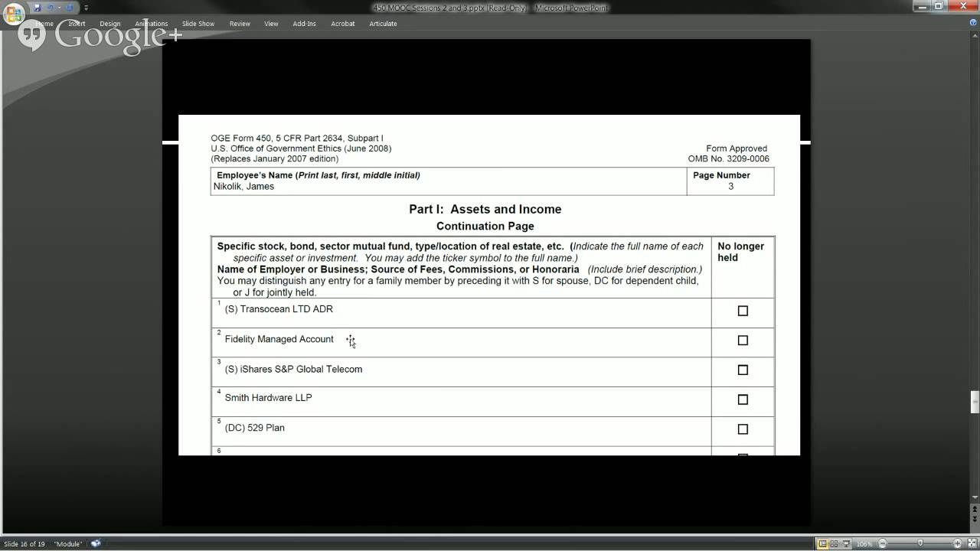Click the title bar file name text
The height and width of the screenshot is (551, 980).
coord(450,8)
